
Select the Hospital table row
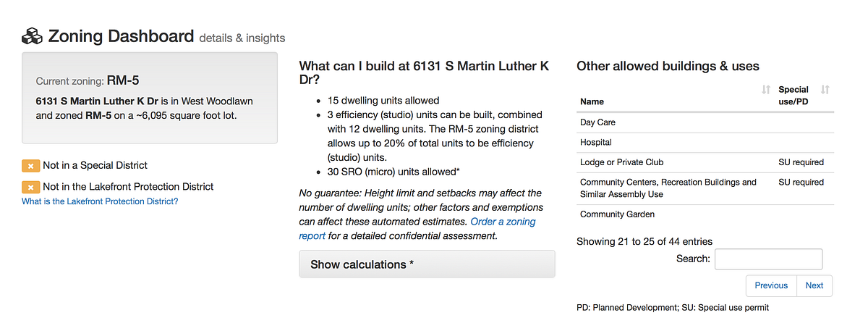(705, 143)
